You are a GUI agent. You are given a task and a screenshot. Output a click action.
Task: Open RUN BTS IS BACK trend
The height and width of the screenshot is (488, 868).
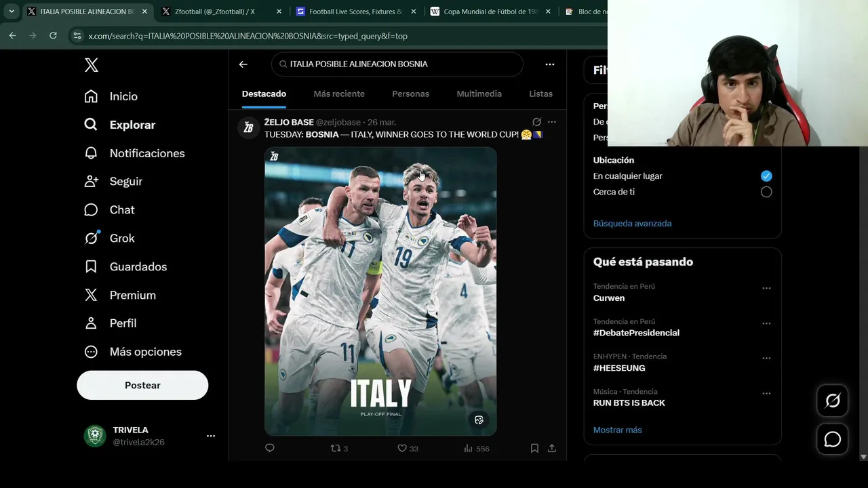pos(629,403)
